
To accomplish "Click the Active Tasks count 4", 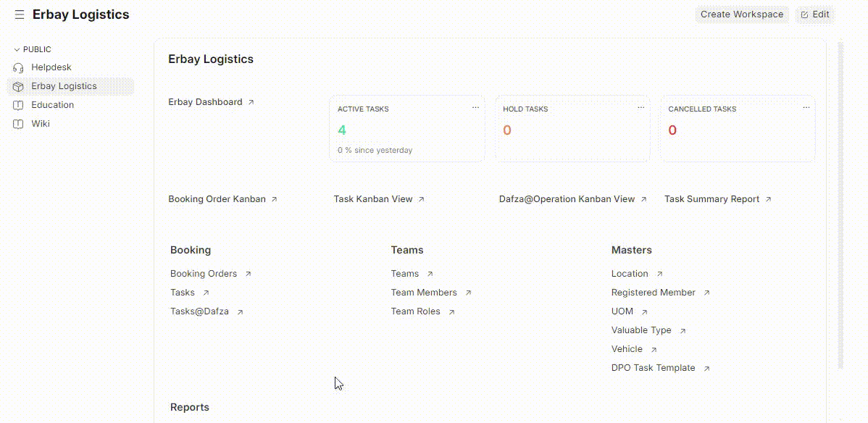I will click(342, 130).
